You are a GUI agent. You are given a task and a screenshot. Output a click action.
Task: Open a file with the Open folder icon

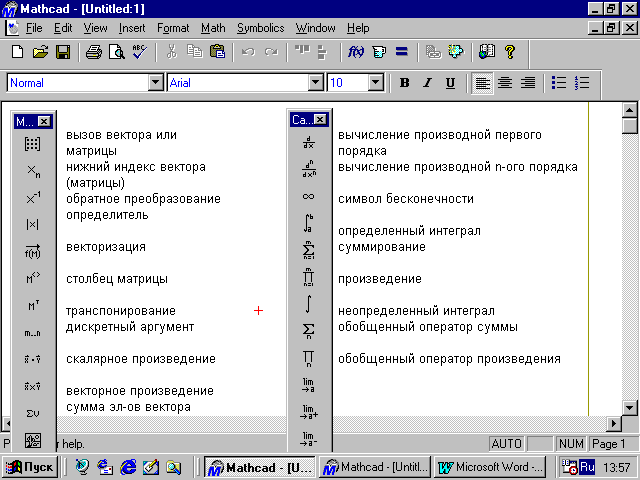click(x=40, y=52)
